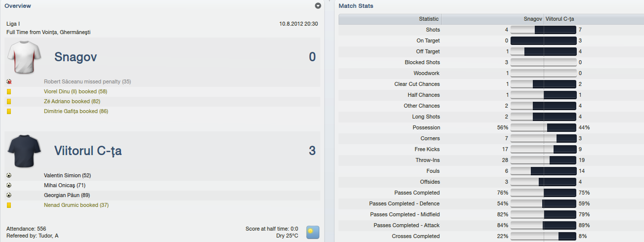Click the yellow card icon next to Zé Adriano
644x242 pixels.
9,101
